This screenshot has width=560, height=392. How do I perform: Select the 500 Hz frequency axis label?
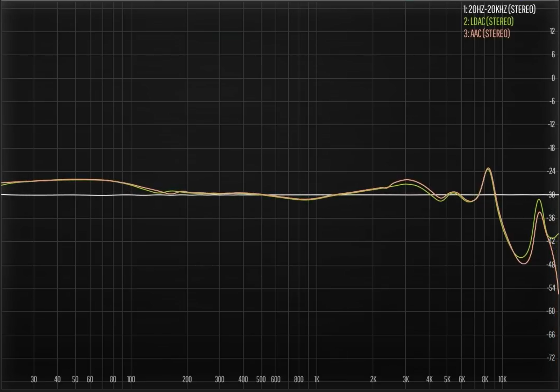point(261,379)
